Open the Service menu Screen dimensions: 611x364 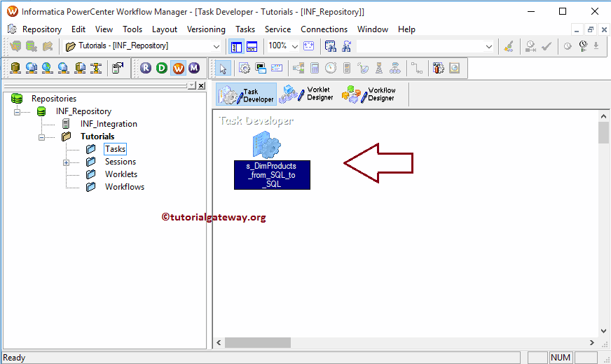(278, 29)
